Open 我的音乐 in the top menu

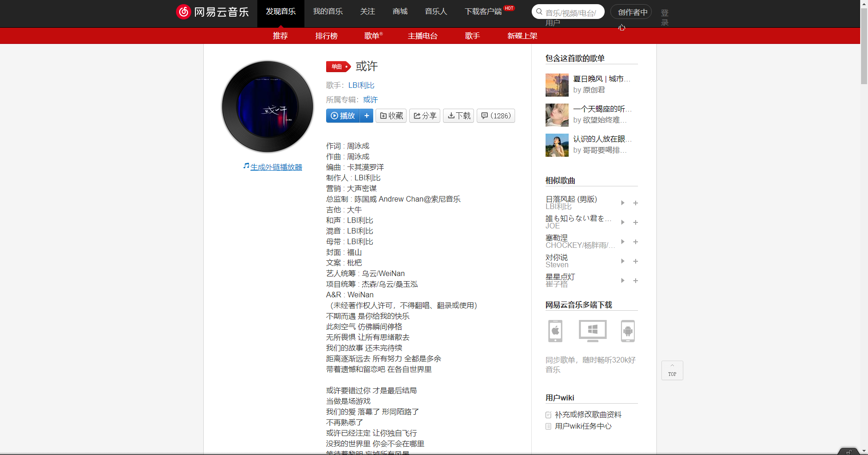(x=328, y=12)
